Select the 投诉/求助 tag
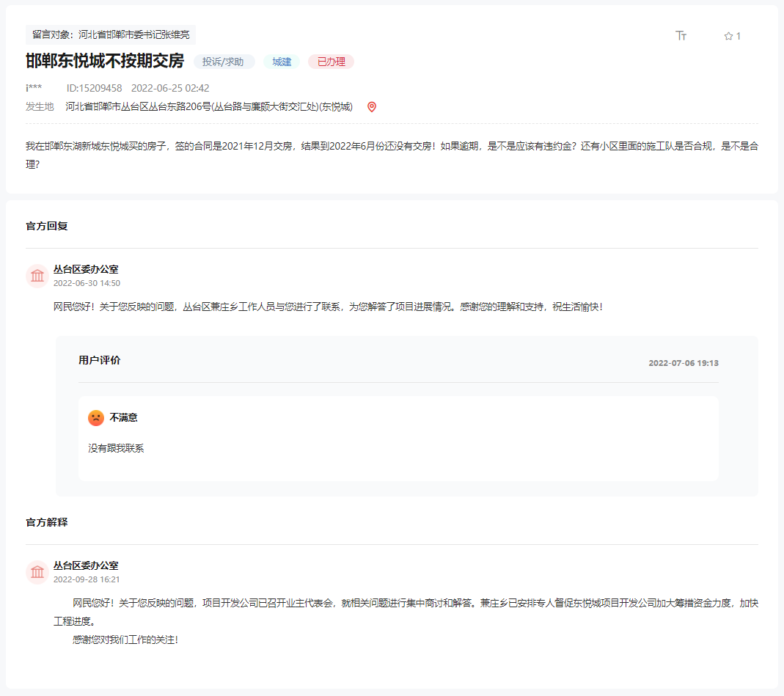Screen dimensions: 784x696 tap(224, 62)
